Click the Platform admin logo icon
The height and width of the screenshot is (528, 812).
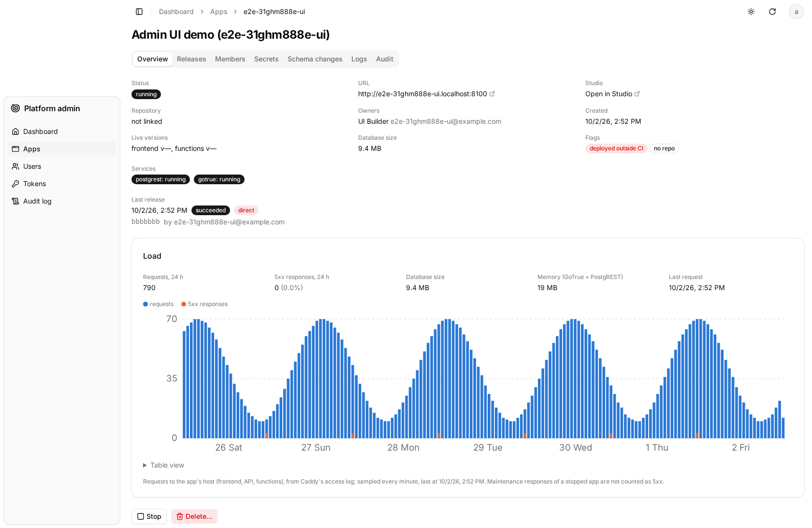pyautogui.click(x=15, y=108)
